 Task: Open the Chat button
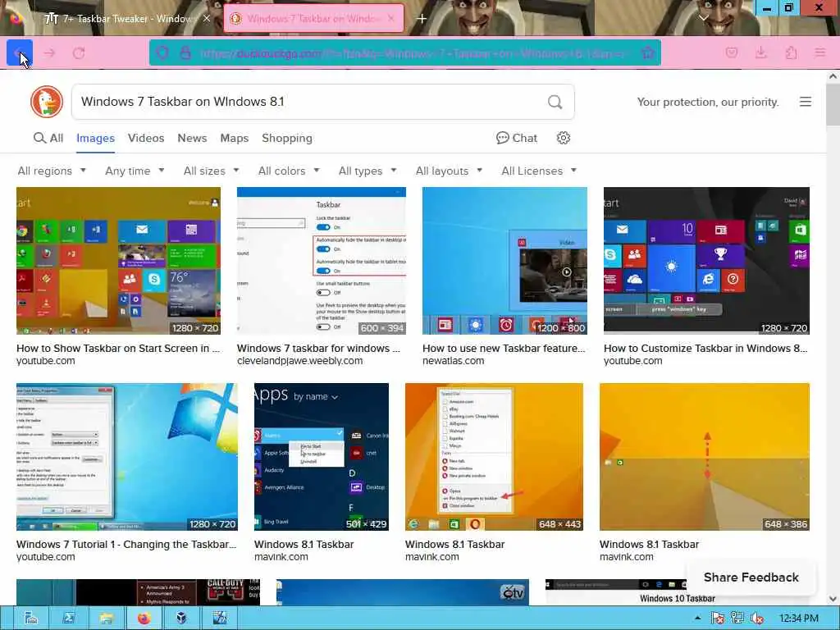point(517,138)
